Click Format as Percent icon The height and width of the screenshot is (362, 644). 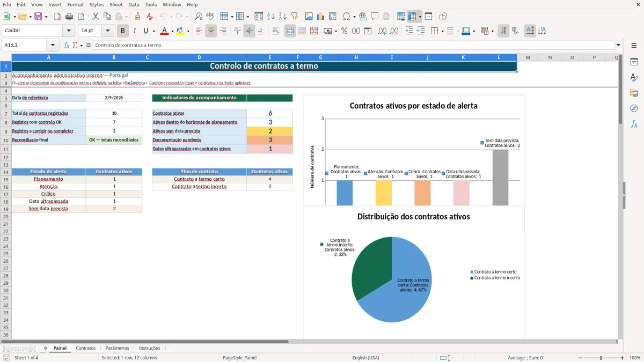pos(344,31)
